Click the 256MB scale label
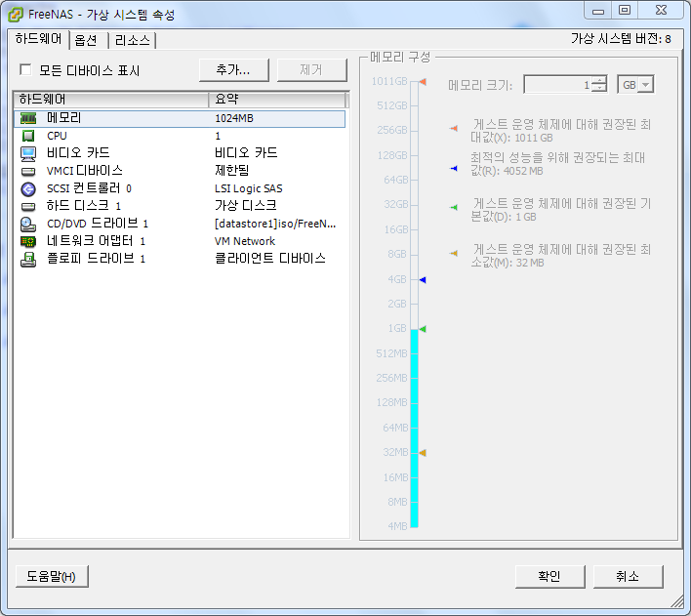 (391, 378)
